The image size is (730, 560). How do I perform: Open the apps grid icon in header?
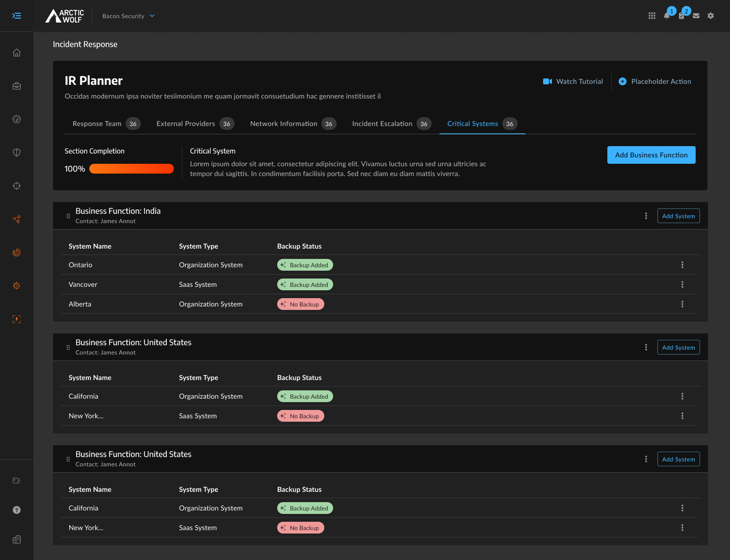point(652,16)
